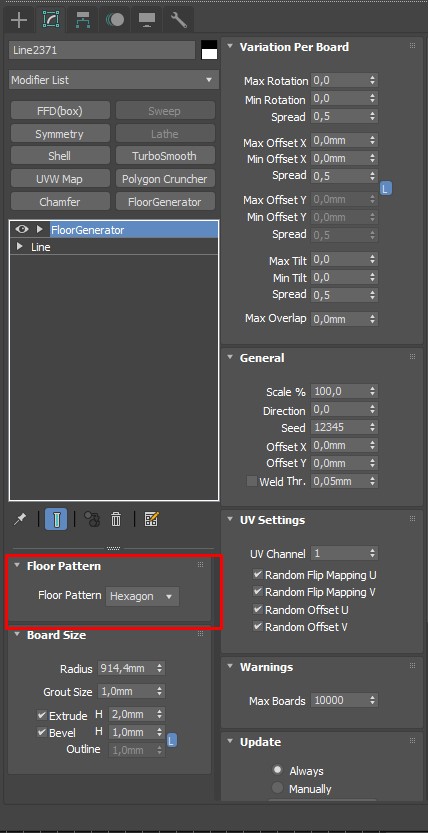Disable the Extrude checkbox
The image size is (428, 833).
point(42,715)
